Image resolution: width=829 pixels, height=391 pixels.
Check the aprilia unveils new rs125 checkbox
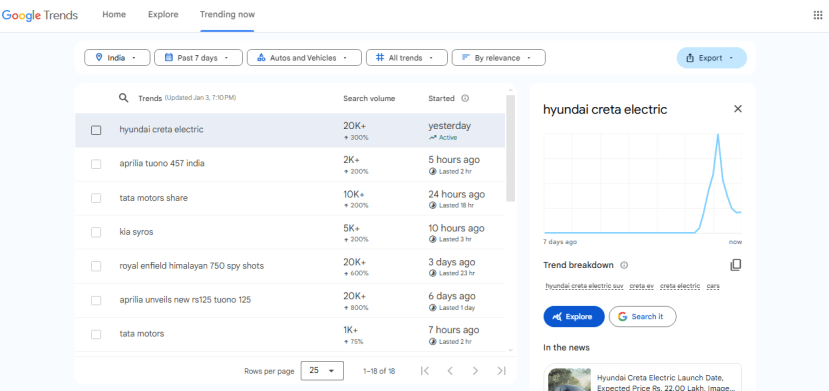(x=96, y=301)
